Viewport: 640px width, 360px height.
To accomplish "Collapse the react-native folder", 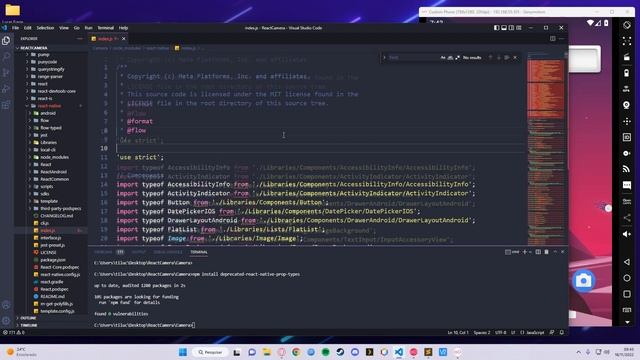I will (x=50, y=106).
